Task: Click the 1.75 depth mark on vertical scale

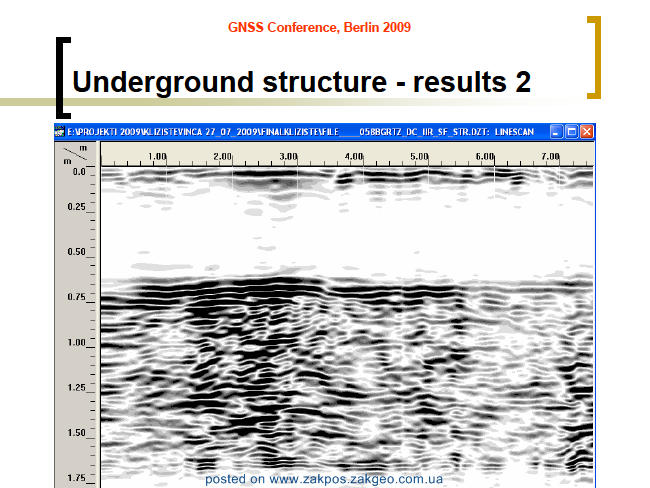Action: (x=76, y=478)
